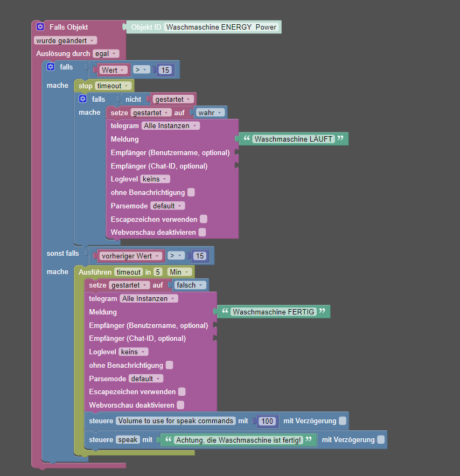Open Parsemode default dropdown in LÄUFT telegram
460x476 pixels.
coord(168,206)
